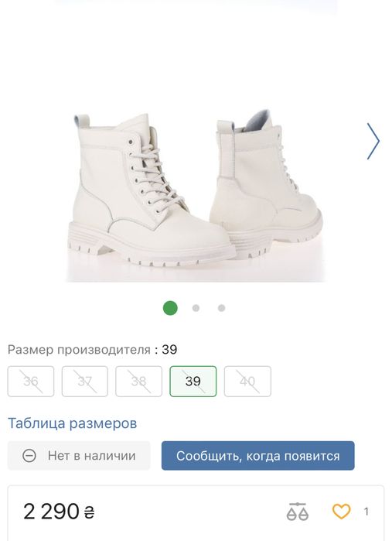Switch to the second carousel dot

point(196,308)
